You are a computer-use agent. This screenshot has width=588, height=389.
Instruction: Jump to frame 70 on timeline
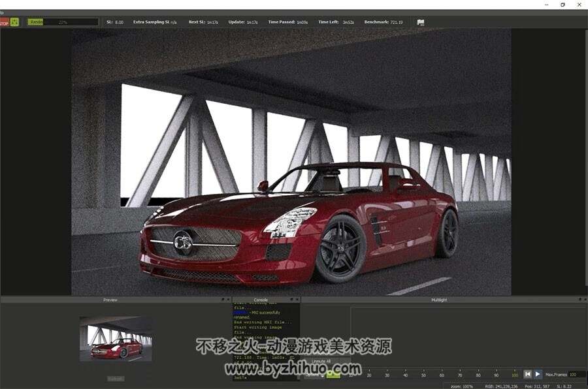click(460, 375)
